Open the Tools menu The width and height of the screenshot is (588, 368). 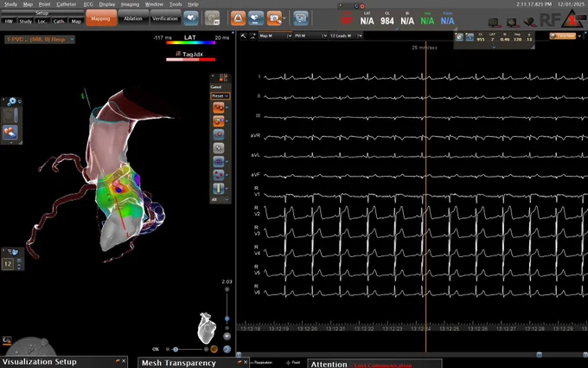pyautogui.click(x=176, y=4)
